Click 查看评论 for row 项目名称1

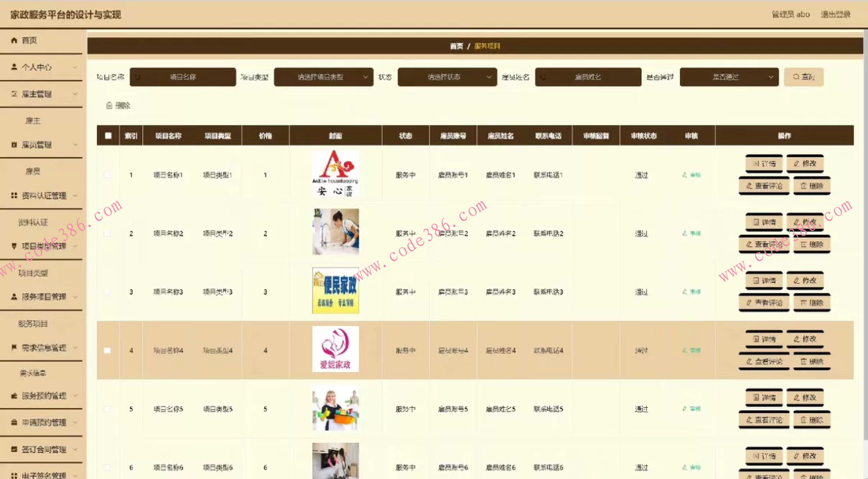pos(764,185)
